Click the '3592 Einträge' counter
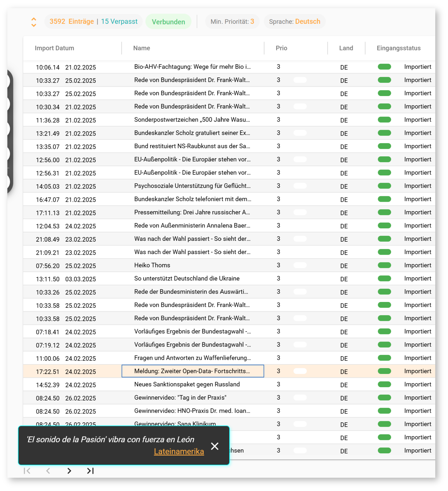Screen dimensions: 448x491 pyautogui.click(x=72, y=22)
